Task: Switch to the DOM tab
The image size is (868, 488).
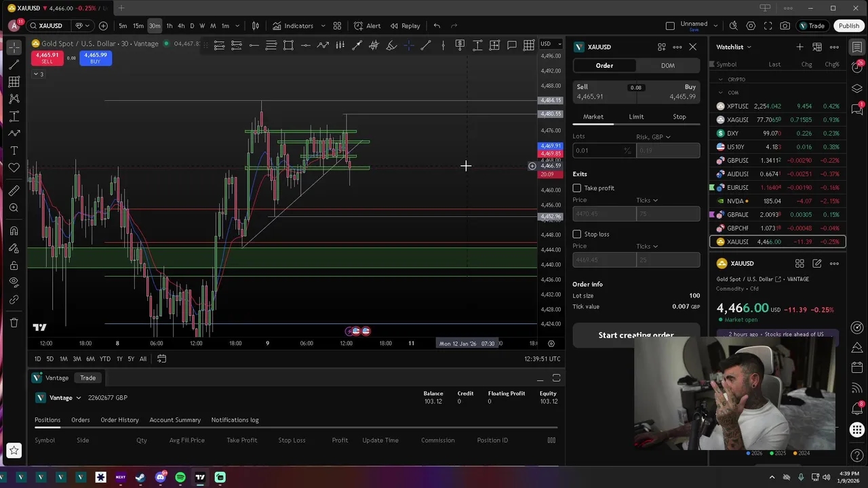Action: (668, 66)
